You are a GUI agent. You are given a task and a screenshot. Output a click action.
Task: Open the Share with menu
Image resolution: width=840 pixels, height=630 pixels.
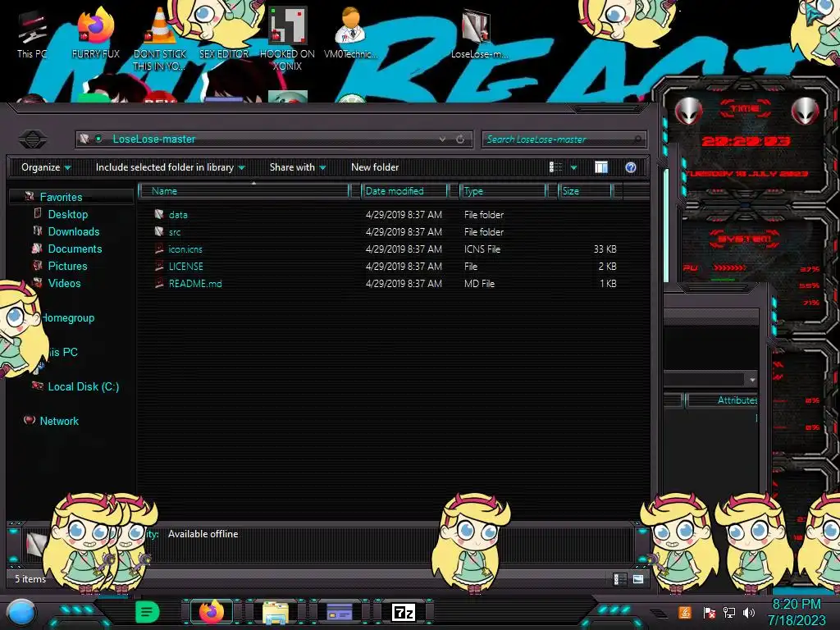(298, 167)
